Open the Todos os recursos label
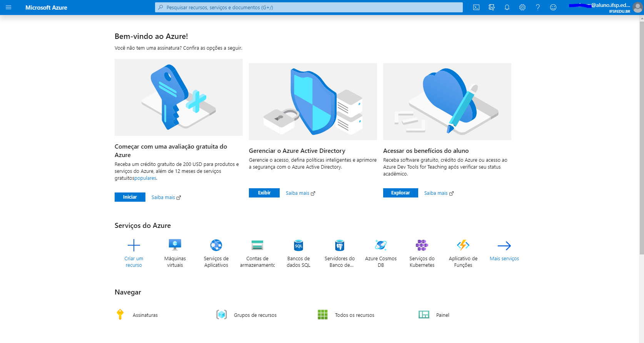644x343 pixels. pyautogui.click(x=355, y=315)
